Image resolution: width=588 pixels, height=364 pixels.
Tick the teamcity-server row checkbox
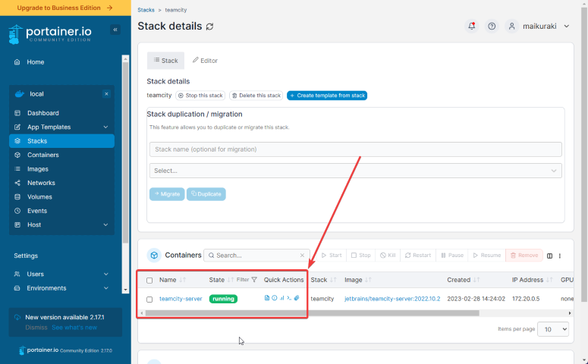tap(149, 299)
